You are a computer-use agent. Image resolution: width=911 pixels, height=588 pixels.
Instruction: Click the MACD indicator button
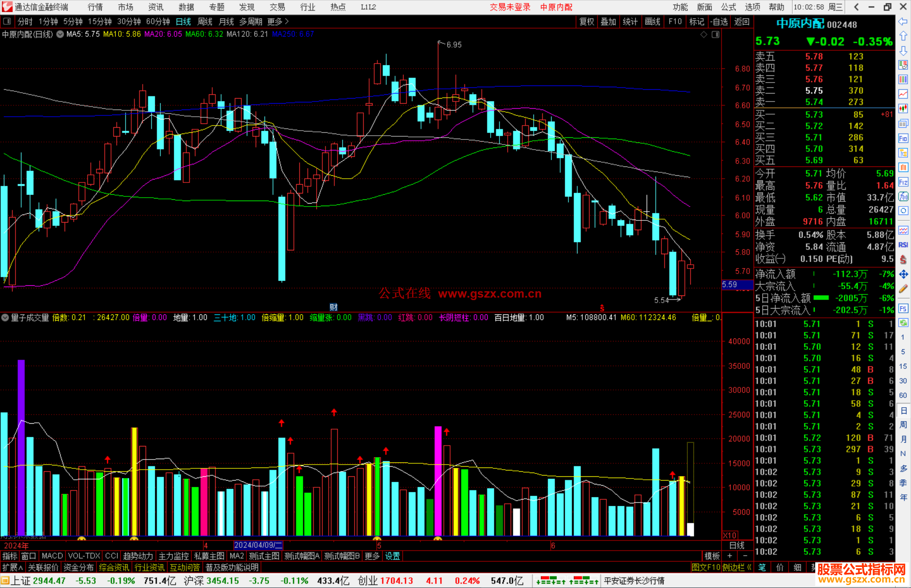tap(52, 556)
